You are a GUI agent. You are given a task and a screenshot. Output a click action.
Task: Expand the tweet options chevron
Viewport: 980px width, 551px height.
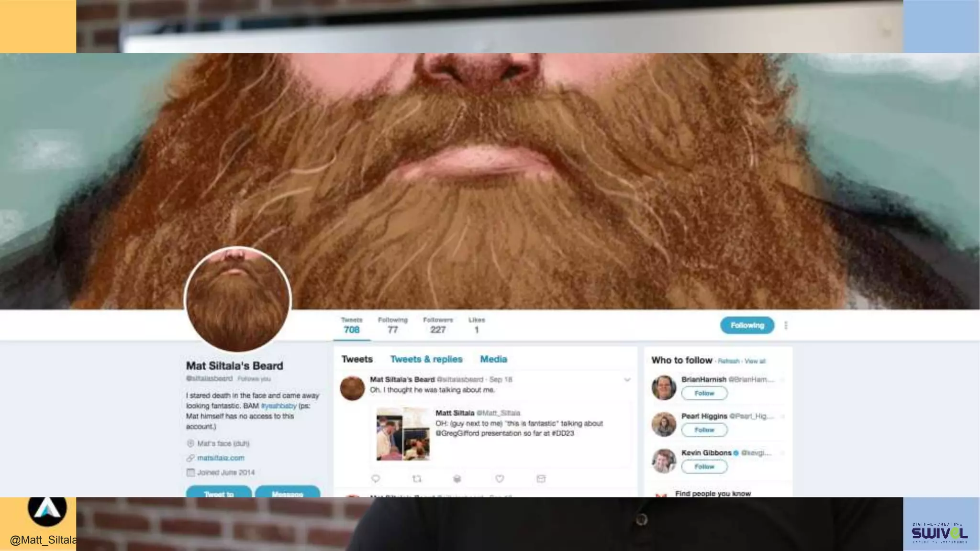627,380
